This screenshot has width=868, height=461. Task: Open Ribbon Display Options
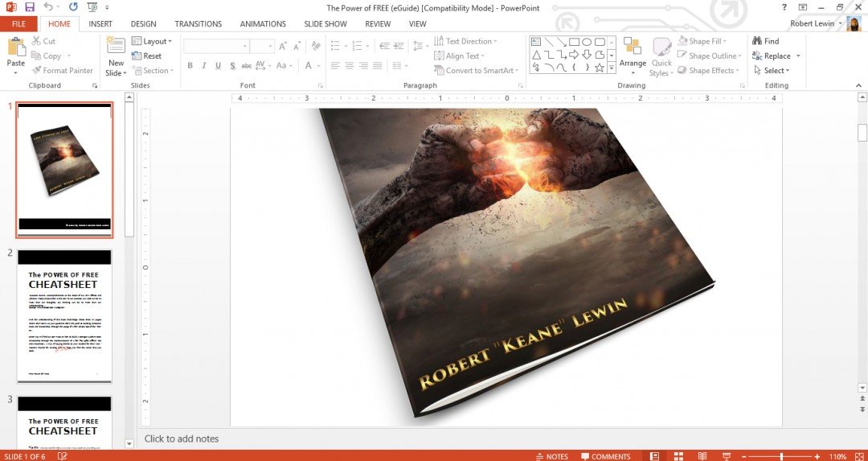803,7
